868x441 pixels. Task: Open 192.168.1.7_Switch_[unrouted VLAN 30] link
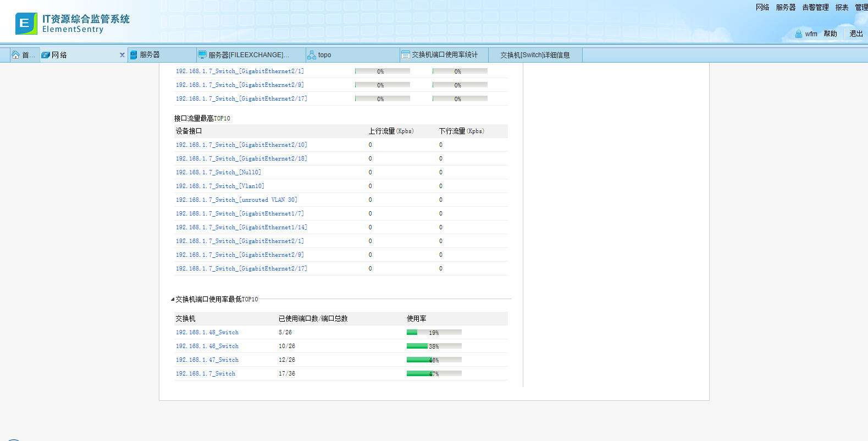coord(236,200)
